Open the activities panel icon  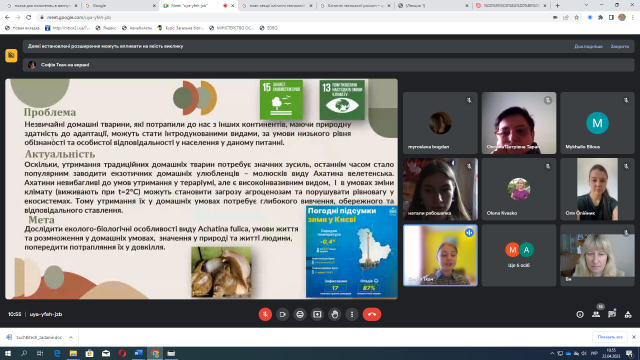click(x=628, y=314)
